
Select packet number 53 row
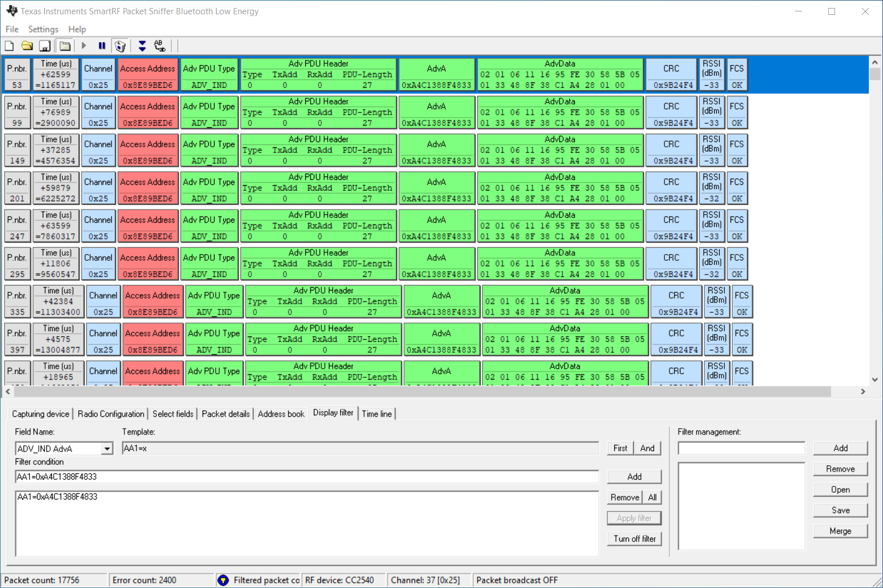(x=436, y=74)
